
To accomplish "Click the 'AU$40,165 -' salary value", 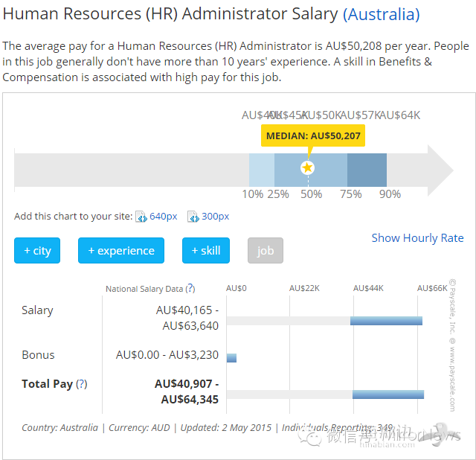I will coord(187,310).
